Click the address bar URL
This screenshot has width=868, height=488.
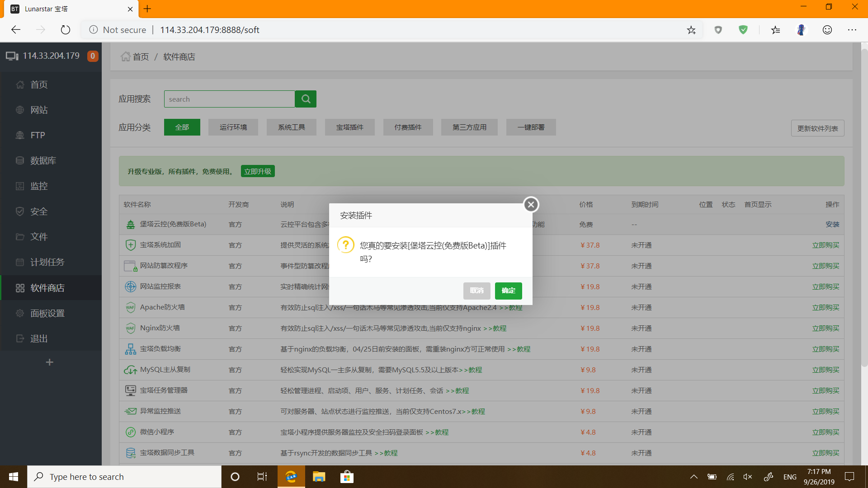coord(210,30)
